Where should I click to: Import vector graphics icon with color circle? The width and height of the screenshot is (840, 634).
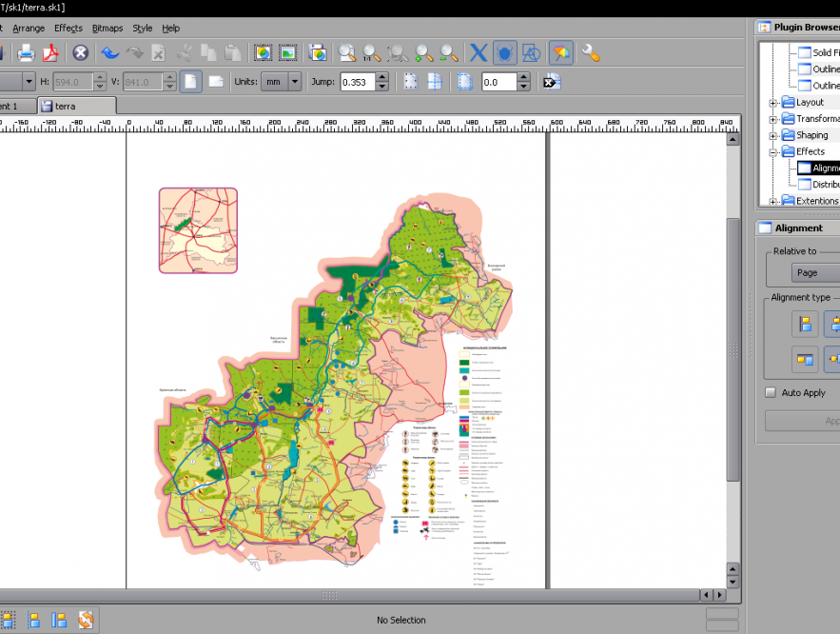(263, 53)
